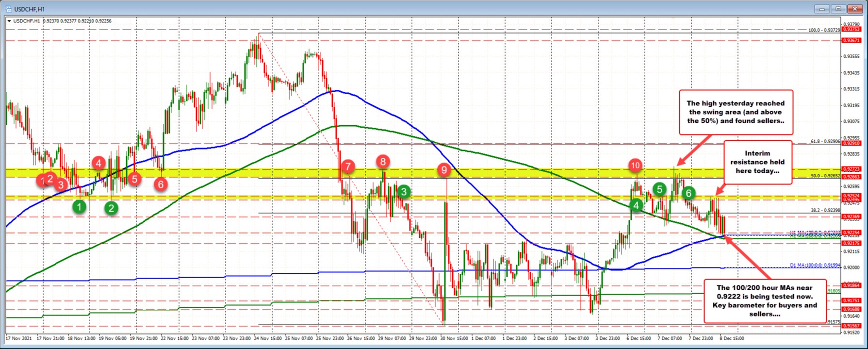Click the 0.92000 price scale value
This screenshot has height=349, width=868.
coord(851,267)
